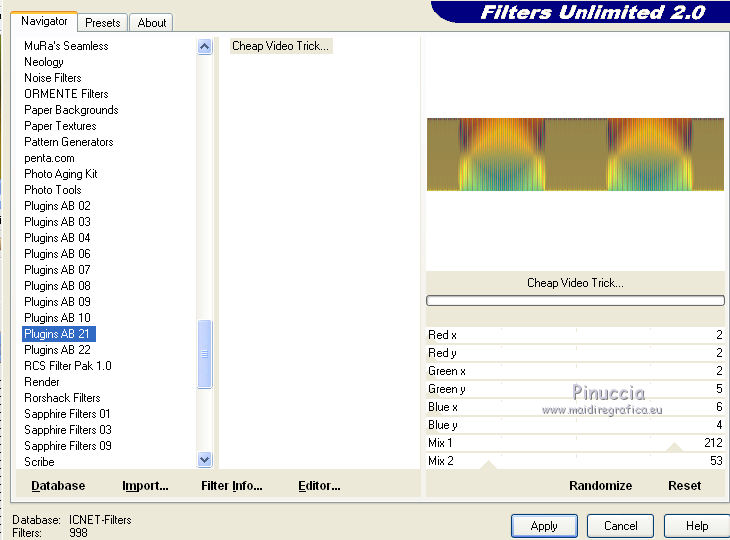Select Neology filter category
Image resolution: width=730 pixels, height=540 pixels.
[44, 62]
